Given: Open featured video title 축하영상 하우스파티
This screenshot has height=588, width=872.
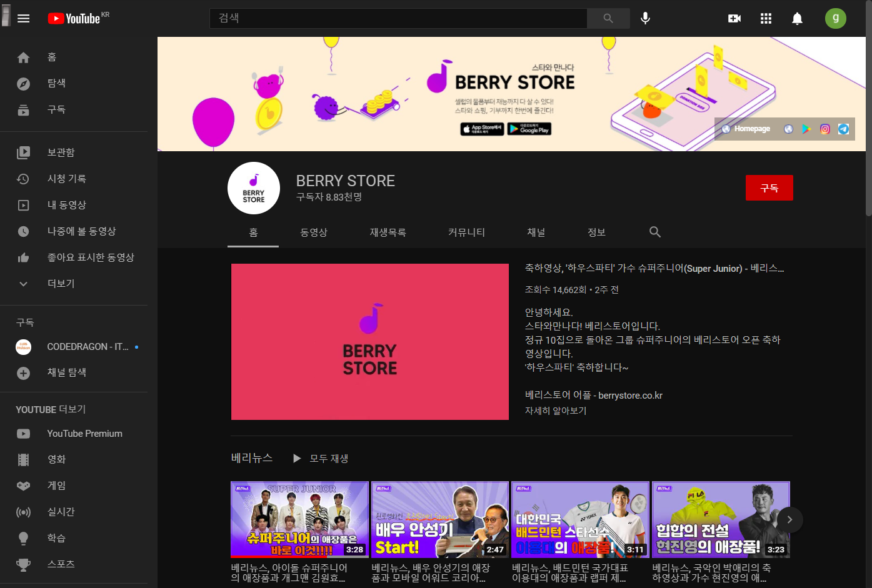Looking at the screenshot, I should pyautogui.click(x=654, y=269).
